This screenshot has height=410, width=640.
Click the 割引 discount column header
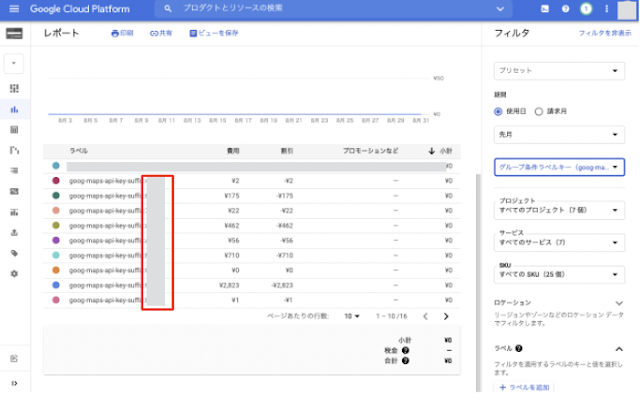(287, 151)
